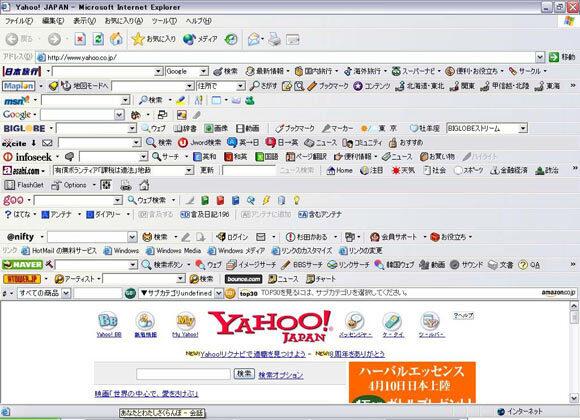Click the Mail icon in toolbar

click(x=255, y=39)
